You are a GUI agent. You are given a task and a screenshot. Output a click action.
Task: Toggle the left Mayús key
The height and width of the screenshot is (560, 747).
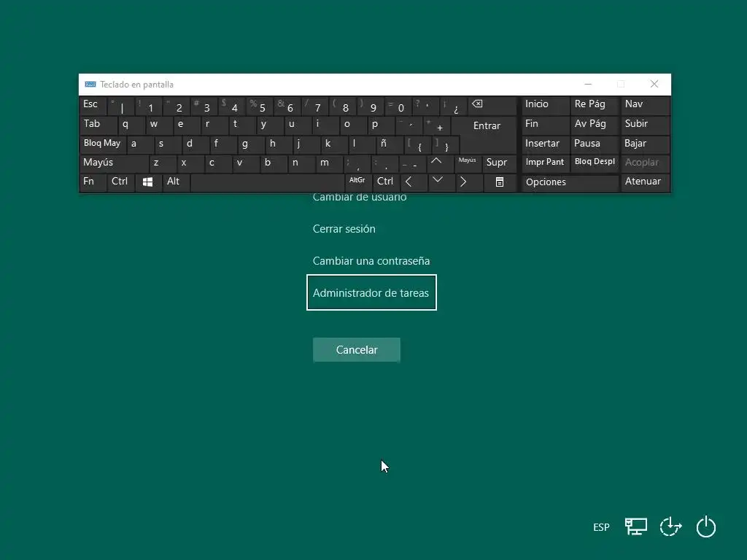(114, 163)
